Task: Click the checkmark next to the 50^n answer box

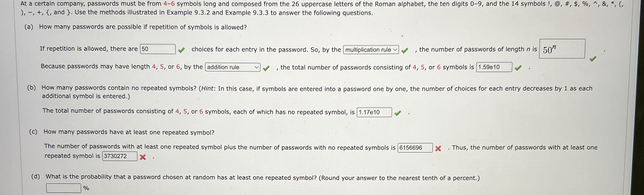Action: 593,58
